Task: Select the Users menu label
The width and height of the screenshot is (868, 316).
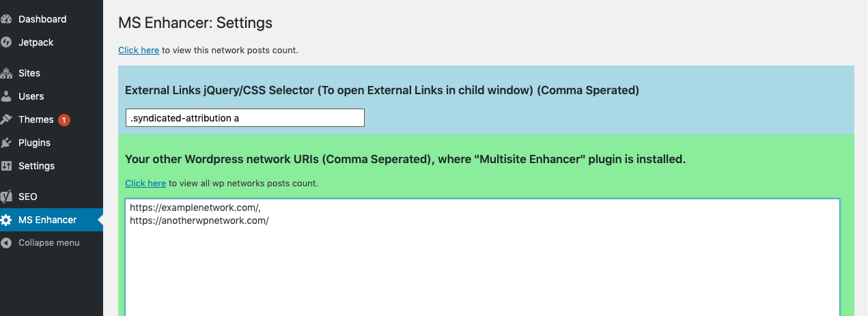Action: coord(31,96)
